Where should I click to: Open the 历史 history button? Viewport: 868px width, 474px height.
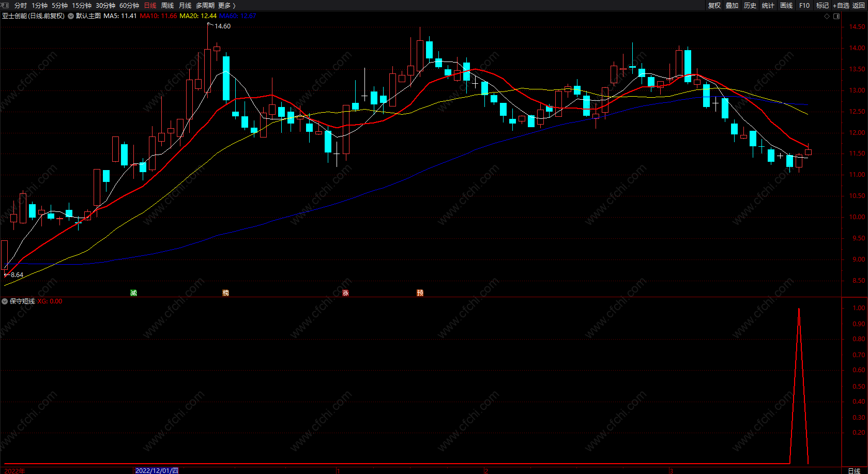[x=750, y=5]
